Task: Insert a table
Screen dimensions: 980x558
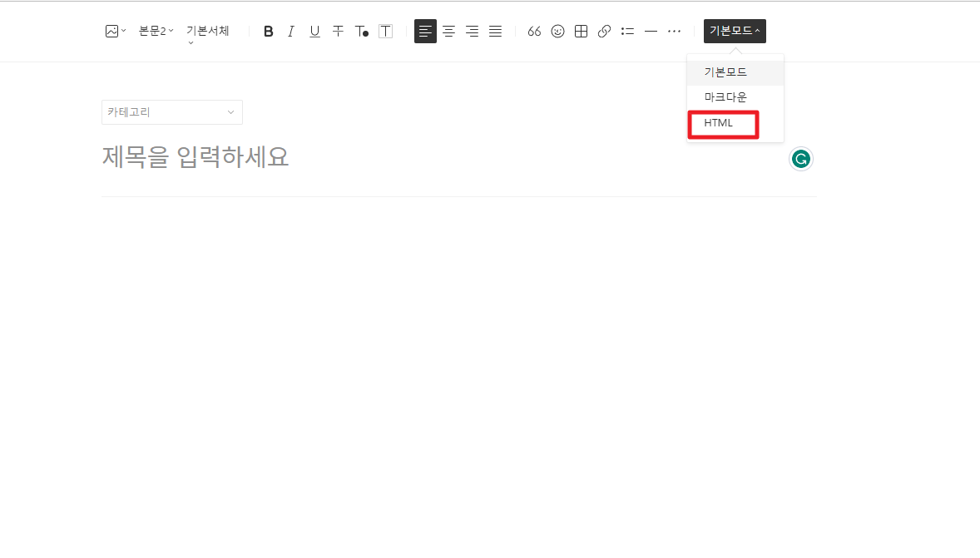Action: [x=581, y=31]
